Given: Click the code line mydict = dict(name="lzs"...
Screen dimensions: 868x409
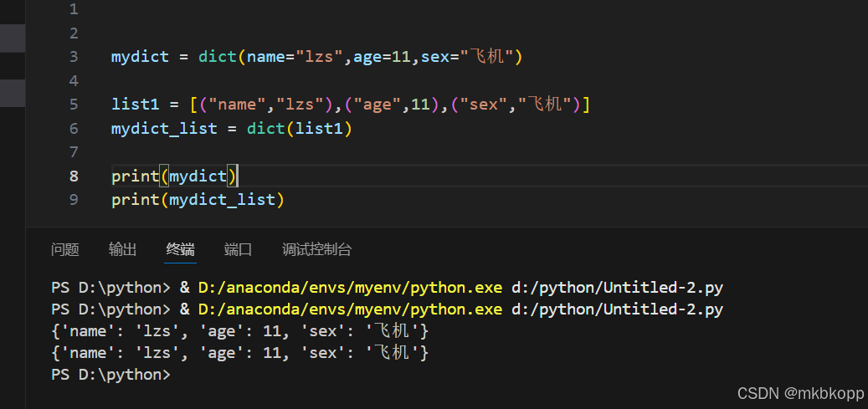Looking at the screenshot, I should (x=316, y=56).
